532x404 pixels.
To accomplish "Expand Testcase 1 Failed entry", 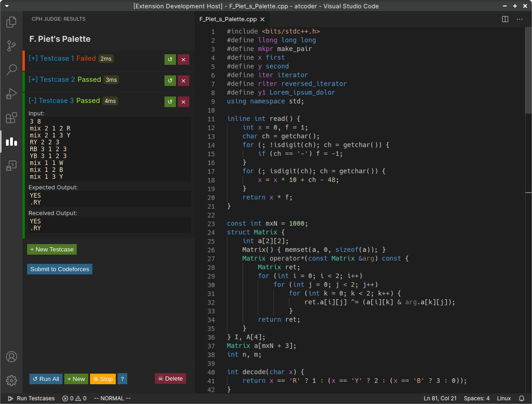I will (62, 58).
